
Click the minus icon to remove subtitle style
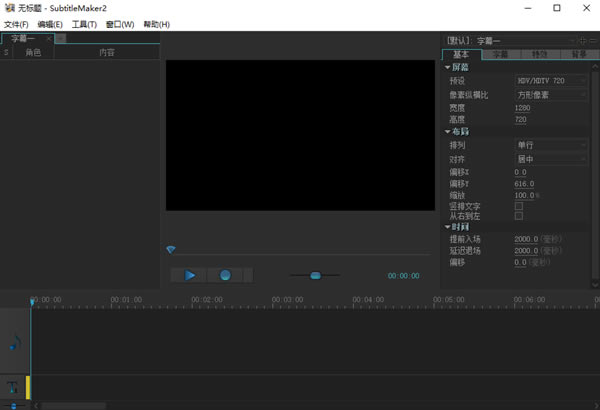[x=592, y=39]
